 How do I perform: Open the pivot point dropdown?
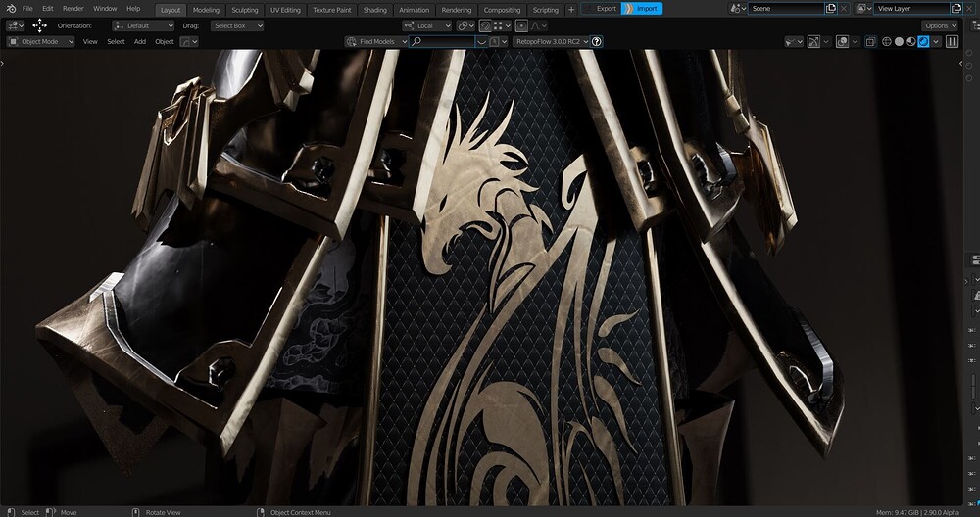click(465, 25)
